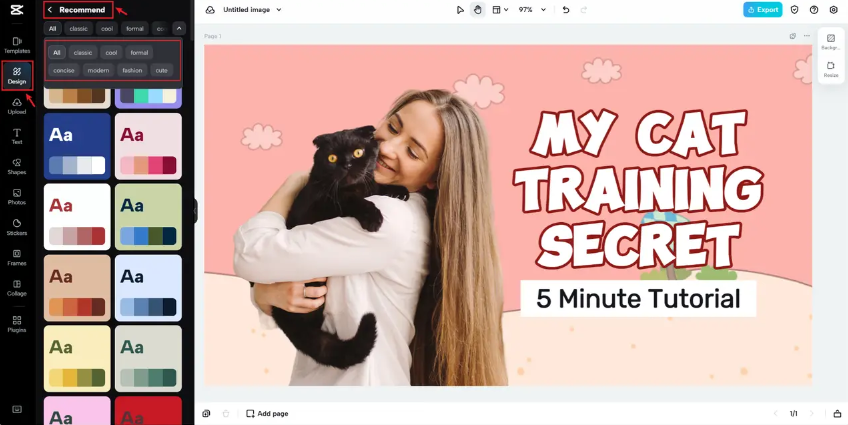Click the 1/1 page indicator
Viewport: 848px width, 425px height.
(x=793, y=414)
